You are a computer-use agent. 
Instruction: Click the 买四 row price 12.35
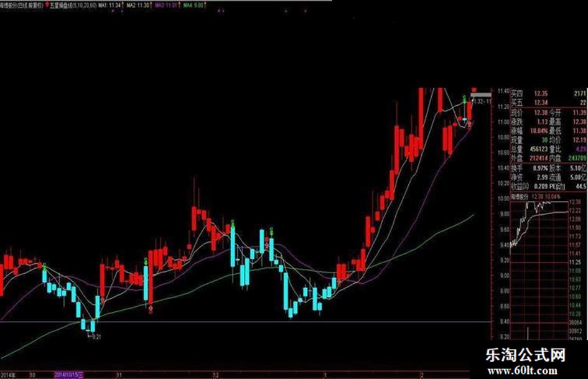541,93
